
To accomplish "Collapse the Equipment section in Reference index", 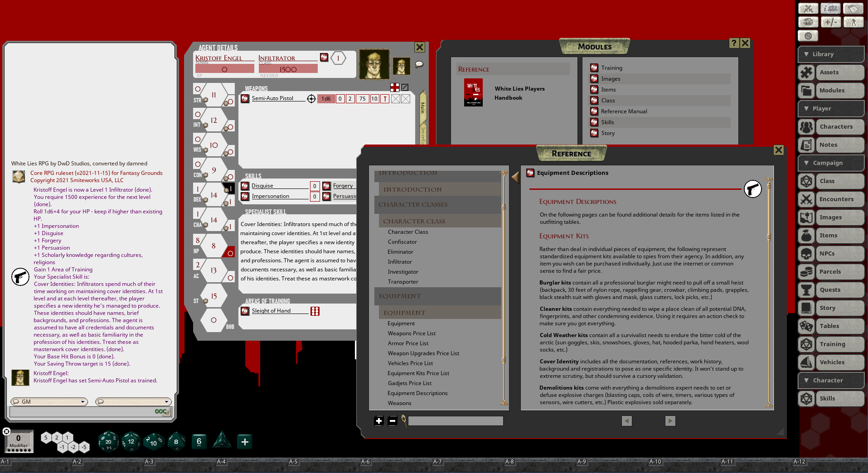I will coord(437,296).
